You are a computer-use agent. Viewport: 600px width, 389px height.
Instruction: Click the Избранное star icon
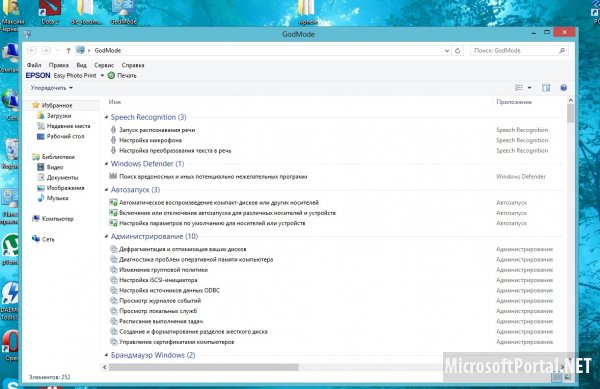36,105
